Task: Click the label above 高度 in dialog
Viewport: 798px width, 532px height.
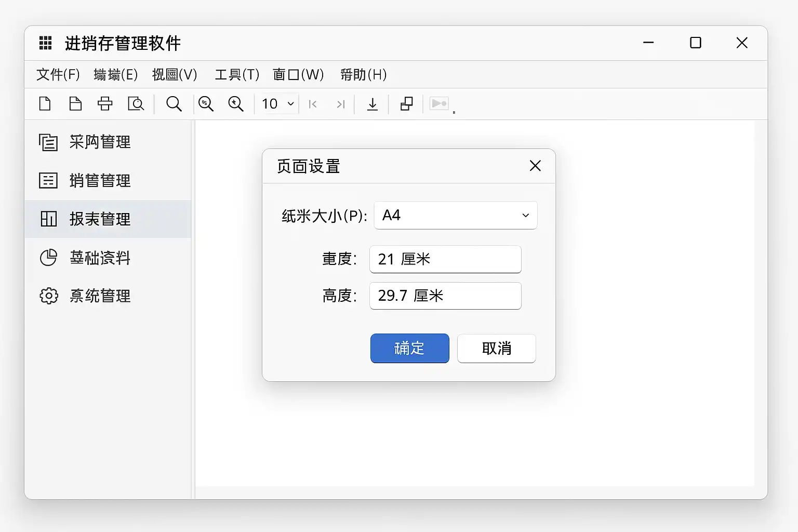Action: point(340,259)
